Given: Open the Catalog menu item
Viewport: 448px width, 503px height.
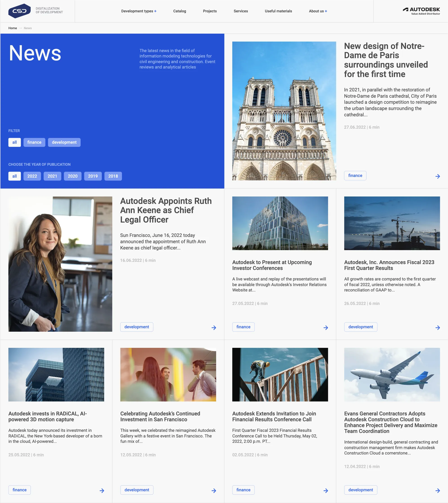Looking at the screenshot, I should (x=180, y=11).
